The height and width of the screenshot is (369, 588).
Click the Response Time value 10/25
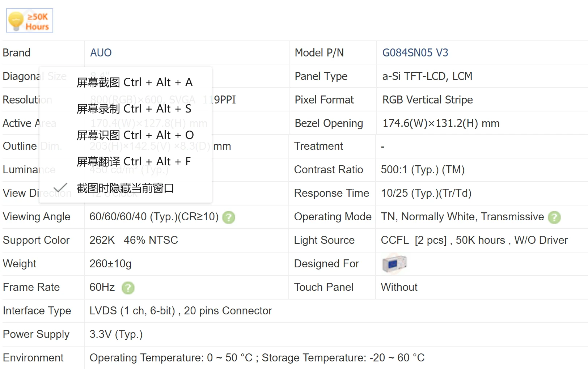pos(426,193)
